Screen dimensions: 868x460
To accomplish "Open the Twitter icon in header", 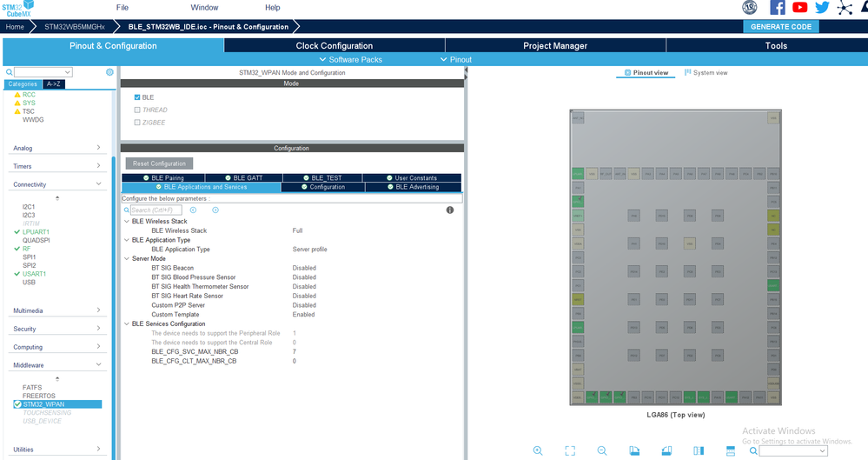I will pyautogui.click(x=822, y=7).
